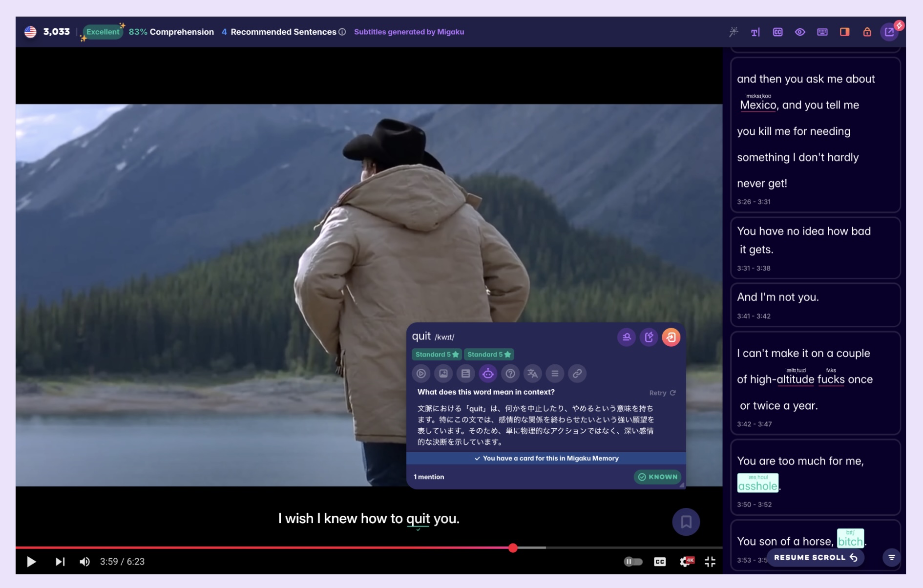Toggle the orange sidebar panel icon
923x588 pixels.
tap(844, 32)
